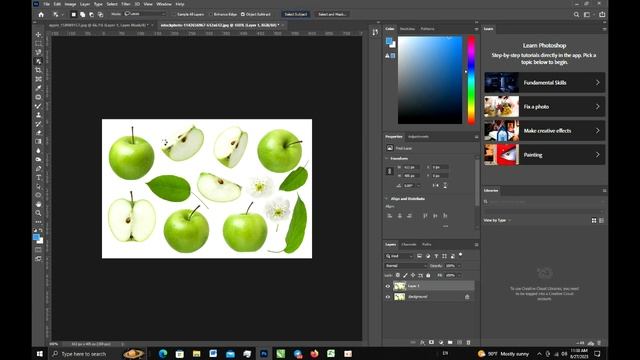Switch to the Swatches tab
This screenshot has width=640, height=360.
(x=407, y=29)
